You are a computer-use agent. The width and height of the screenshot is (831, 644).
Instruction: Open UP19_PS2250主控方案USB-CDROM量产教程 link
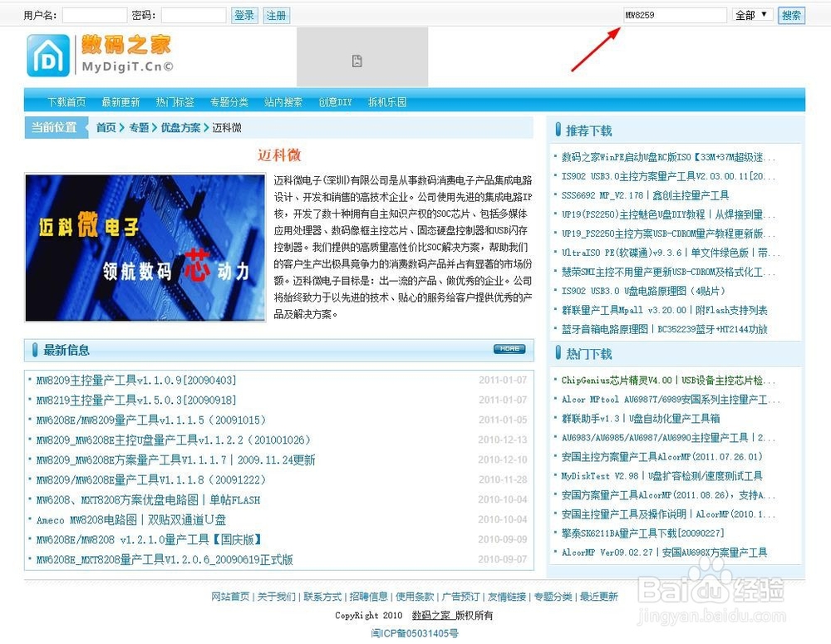pos(668,234)
